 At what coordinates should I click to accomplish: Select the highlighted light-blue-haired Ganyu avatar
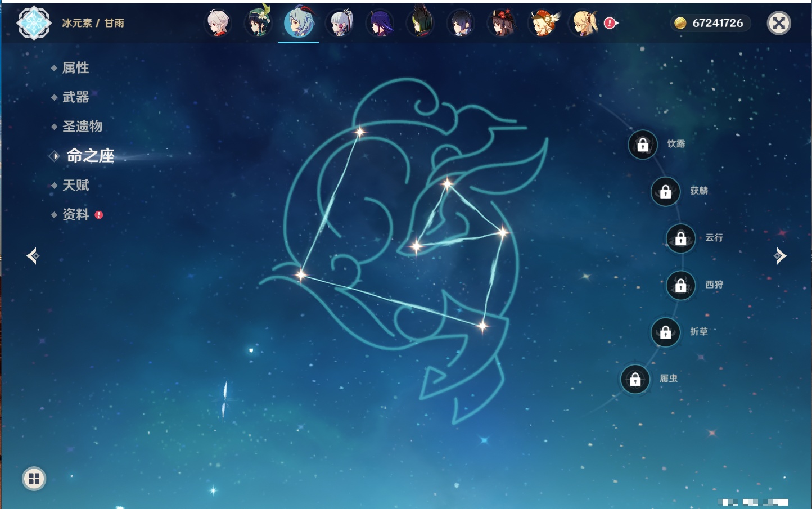click(x=299, y=23)
